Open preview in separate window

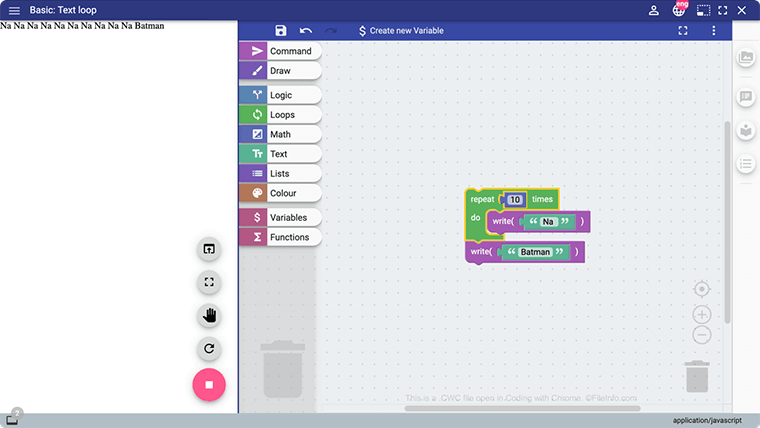[x=209, y=249]
